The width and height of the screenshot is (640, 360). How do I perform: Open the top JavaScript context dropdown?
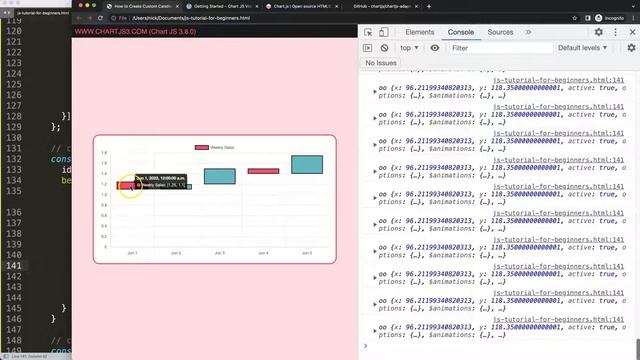point(409,48)
